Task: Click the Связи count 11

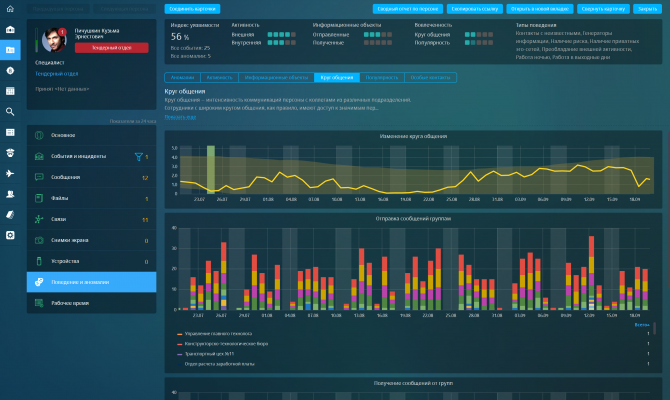Action: click(x=145, y=220)
